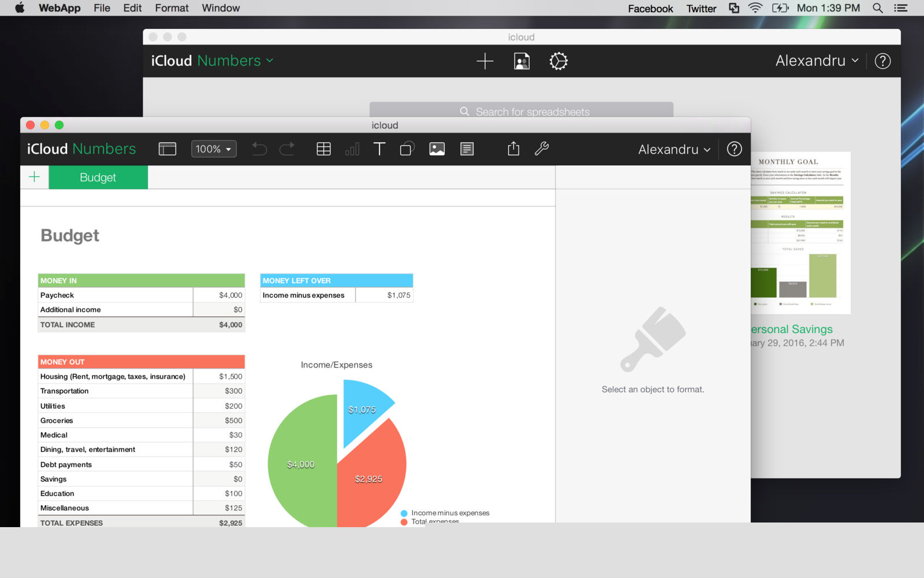Click Facebook in the menu bar
924x578 pixels.
(650, 9)
